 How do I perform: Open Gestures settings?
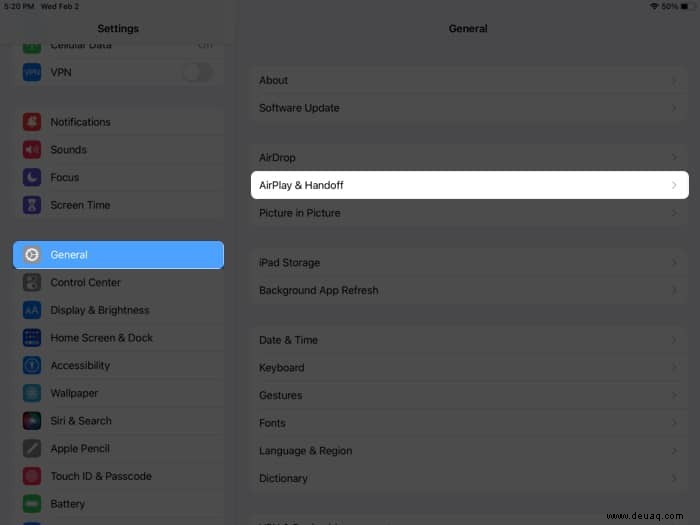(x=470, y=396)
